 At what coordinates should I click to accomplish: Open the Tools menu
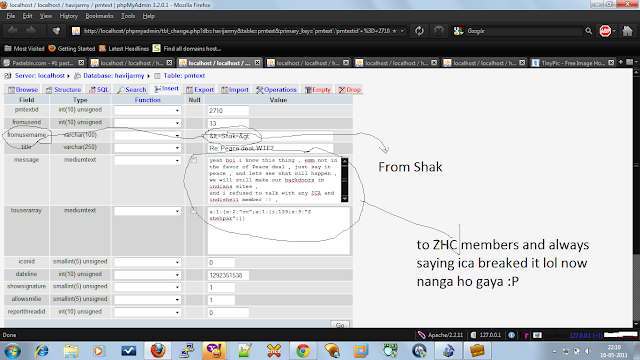point(128,16)
